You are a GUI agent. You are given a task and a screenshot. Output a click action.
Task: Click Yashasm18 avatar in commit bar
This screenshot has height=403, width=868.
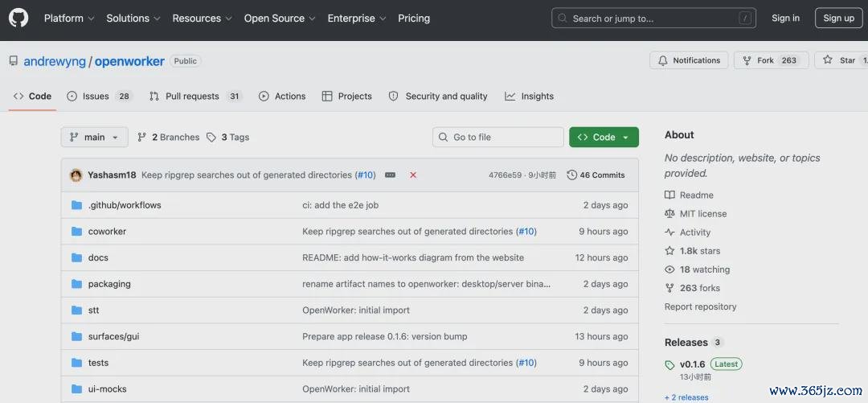pos(76,175)
